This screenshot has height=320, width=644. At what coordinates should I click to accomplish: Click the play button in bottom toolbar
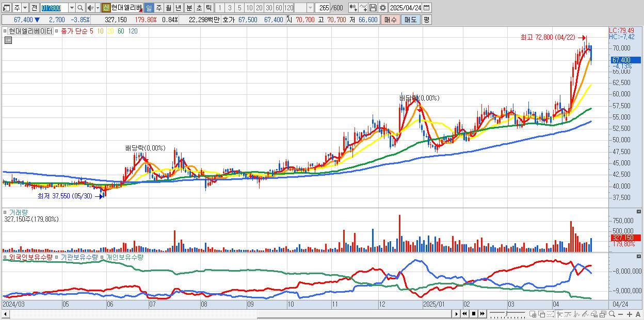point(457,314)
